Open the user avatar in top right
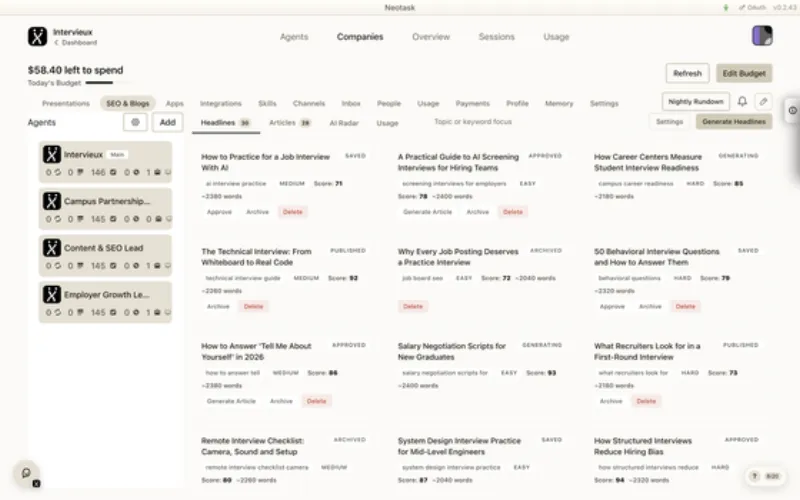The height and width of the screenshot is (500, 800). [762, 36]
